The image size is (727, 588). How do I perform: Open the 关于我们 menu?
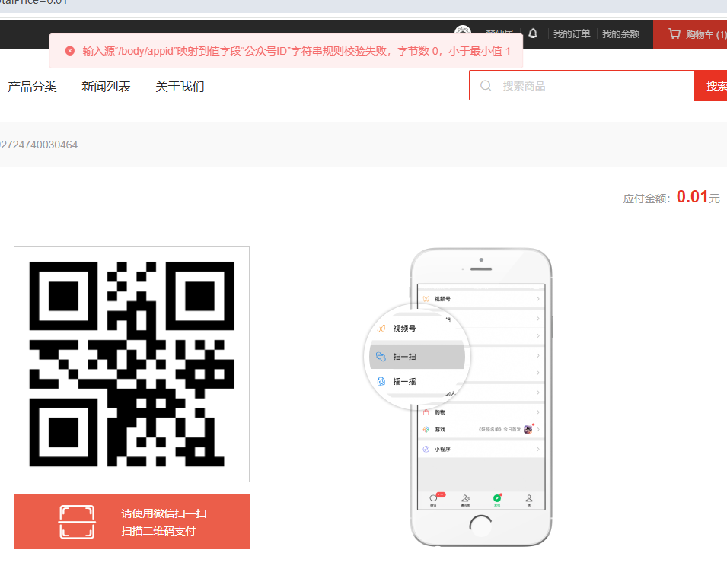tap(180, 86)
